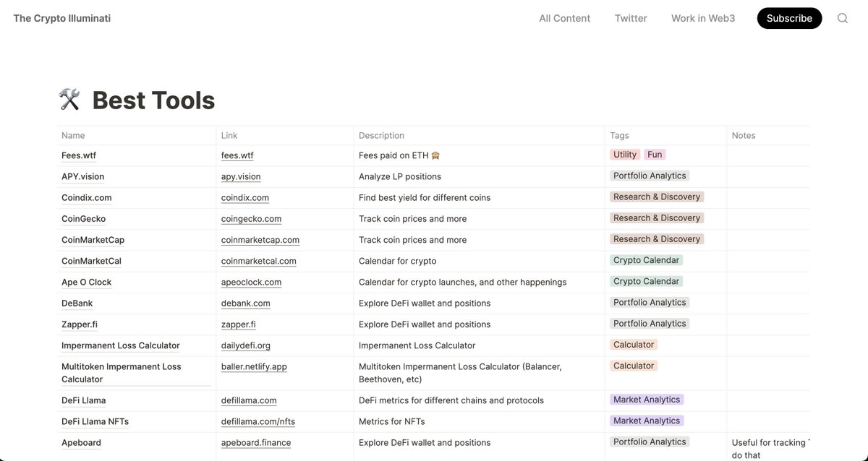Select the Calendar for crypto description
The width and height of the screenshot is (868, 461).
398,261
